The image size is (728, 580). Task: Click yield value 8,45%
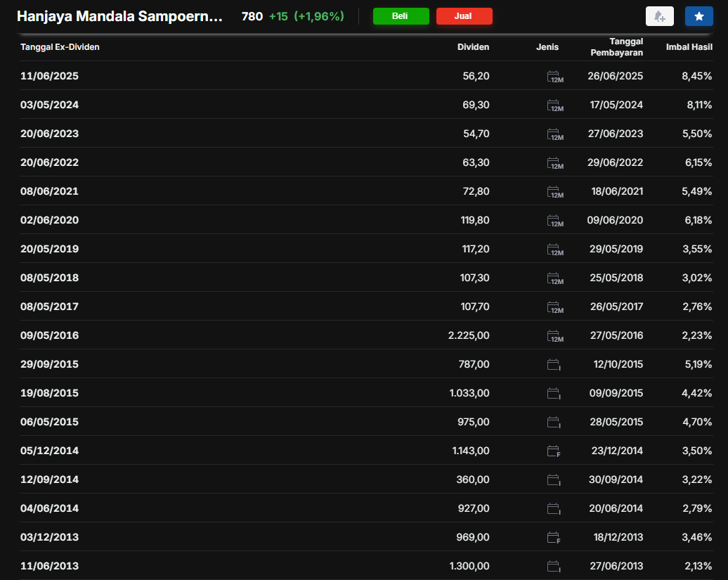pos(697,76)
